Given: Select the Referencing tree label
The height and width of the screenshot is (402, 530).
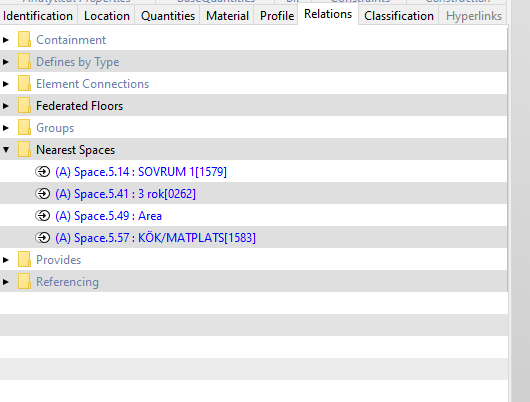Looking at the screenshot, I should point(67,282).
